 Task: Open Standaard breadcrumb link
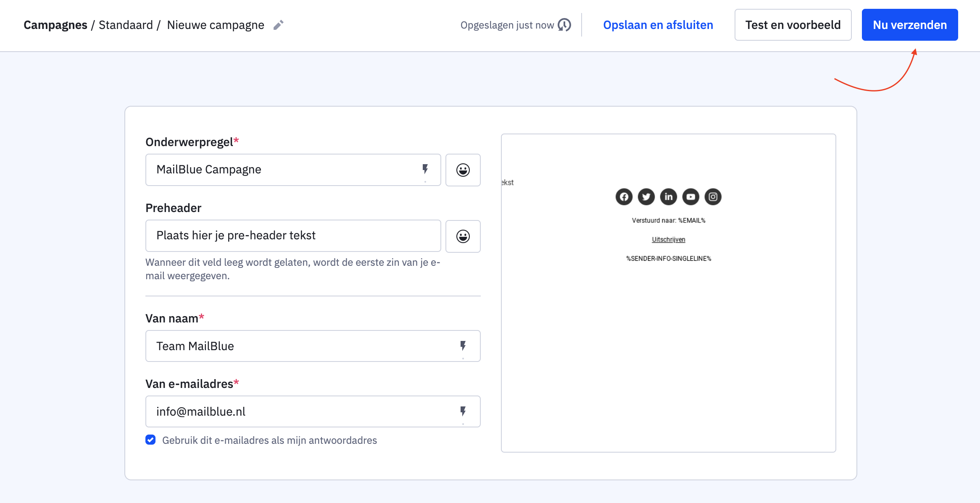(126, 25)
